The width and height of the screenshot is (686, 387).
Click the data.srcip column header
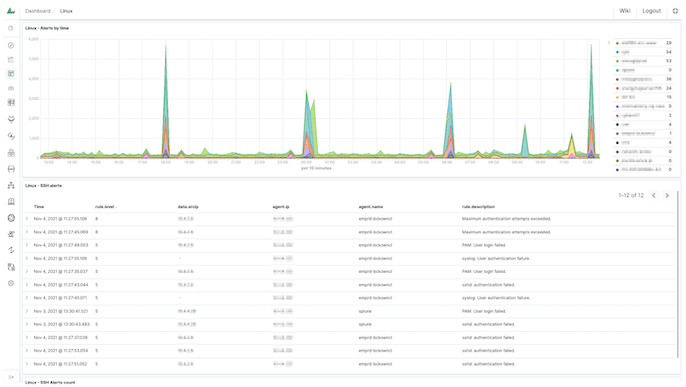point(188,206)
